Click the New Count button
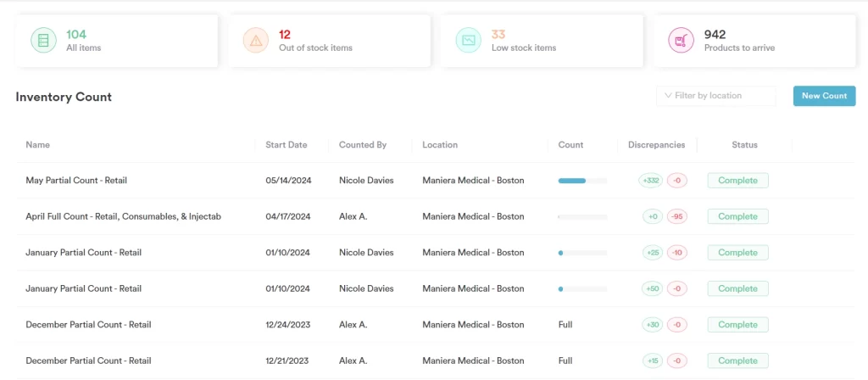The height and width of the screenshot is (380, 868). (x=824, y=96)
